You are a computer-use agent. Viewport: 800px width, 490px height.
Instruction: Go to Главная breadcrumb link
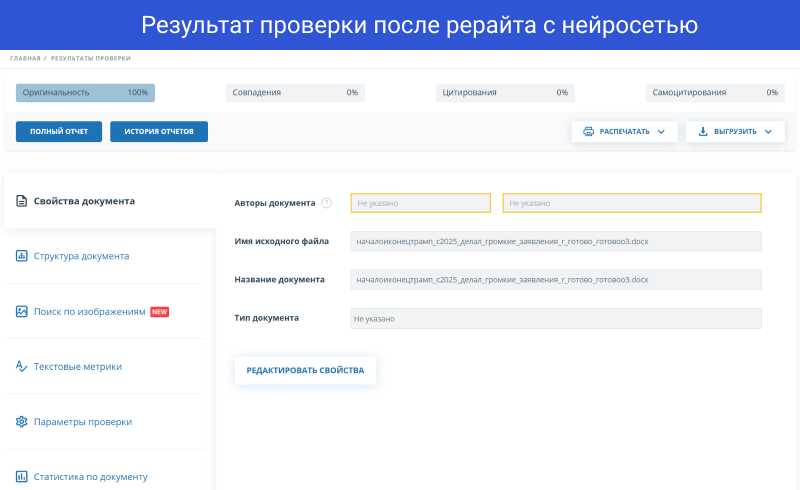(x=25, y=58)
